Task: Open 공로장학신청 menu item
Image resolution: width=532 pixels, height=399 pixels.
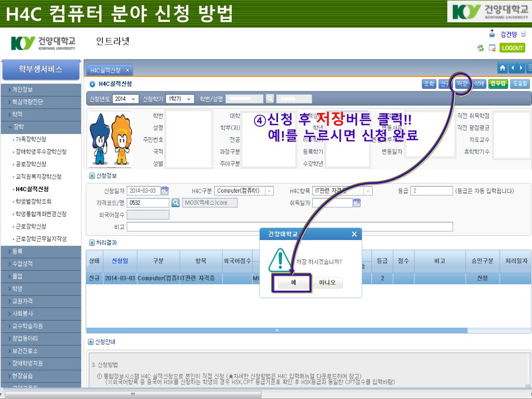Action: point(31,164)
